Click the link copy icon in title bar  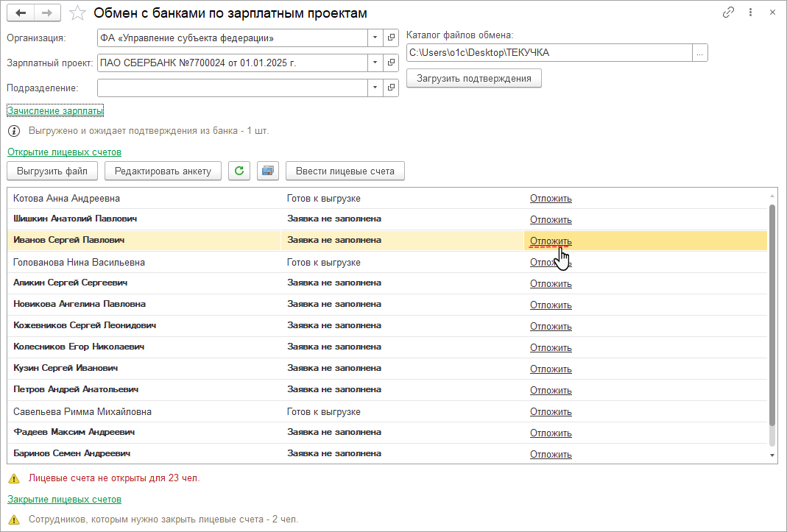pos(728,13)
